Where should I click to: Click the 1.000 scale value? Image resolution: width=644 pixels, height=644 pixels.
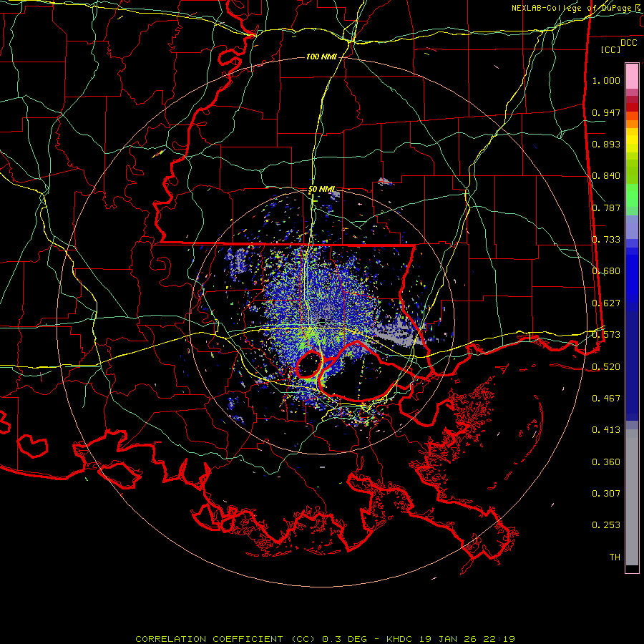pos(606,80)
